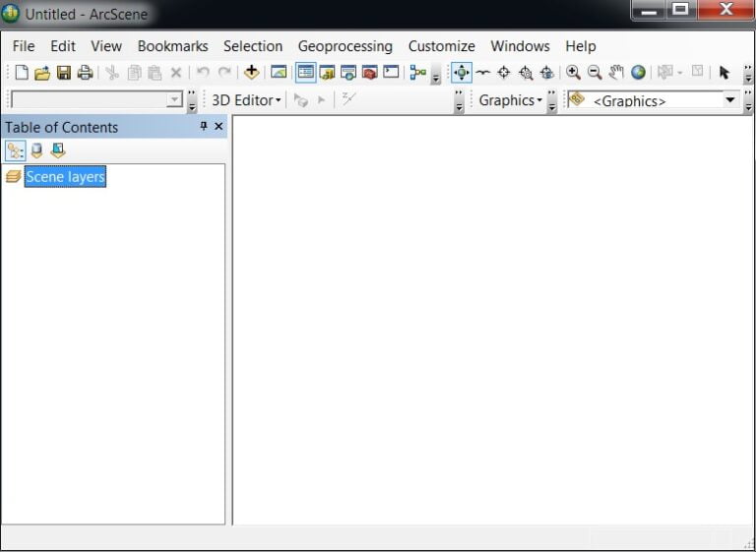
Task: Switch to List By Drawing Order view
Action: 15,151
